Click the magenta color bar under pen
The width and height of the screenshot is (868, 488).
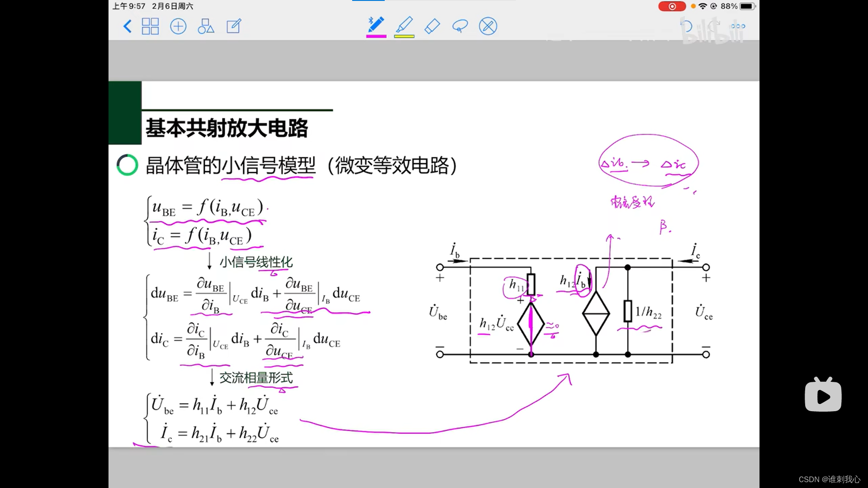tap(376, 36)
